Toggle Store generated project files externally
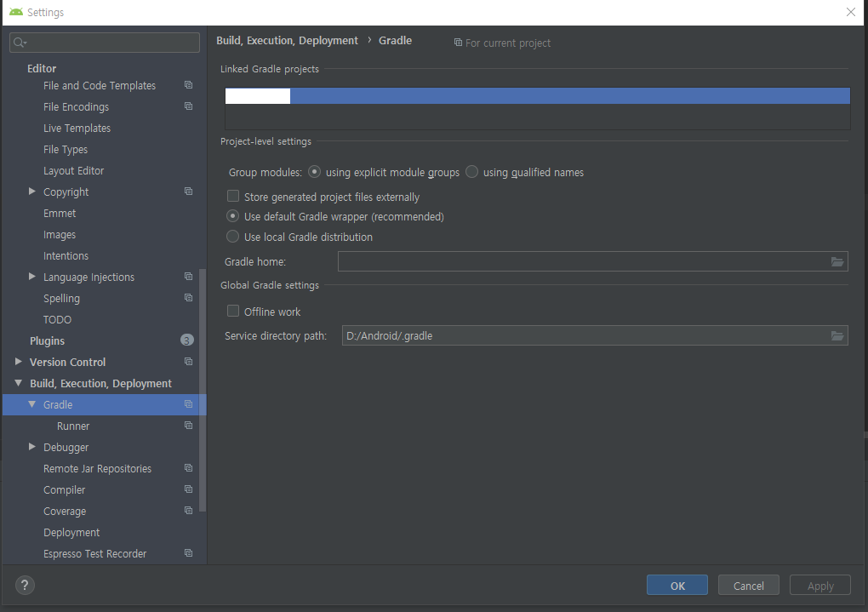The width and height of the screenshot is (868, 612). 233,196
